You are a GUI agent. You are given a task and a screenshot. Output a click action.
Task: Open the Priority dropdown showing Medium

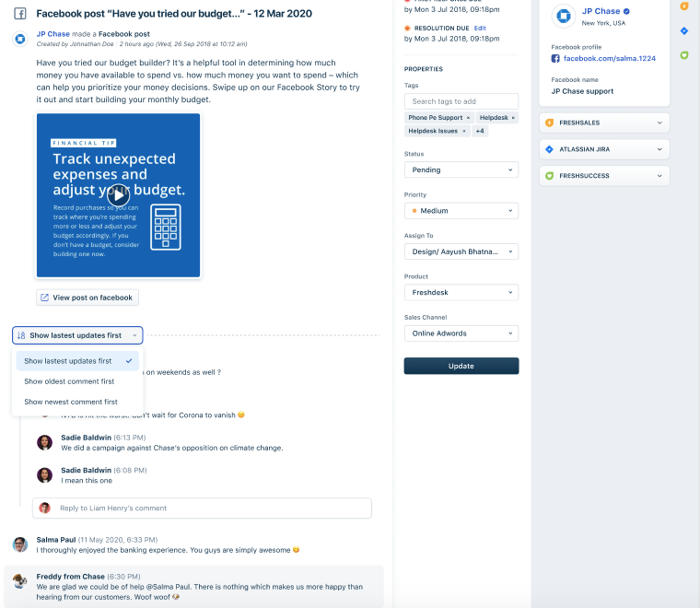click(461, 211)
